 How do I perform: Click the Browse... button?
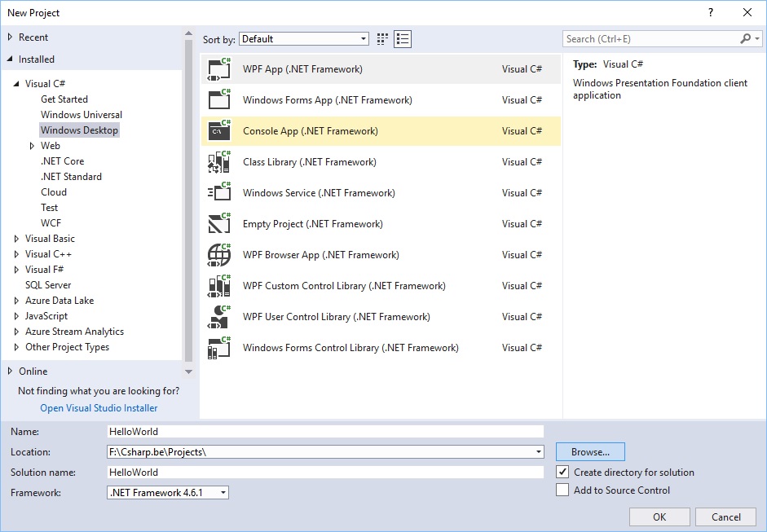click(x=590, y=452)
